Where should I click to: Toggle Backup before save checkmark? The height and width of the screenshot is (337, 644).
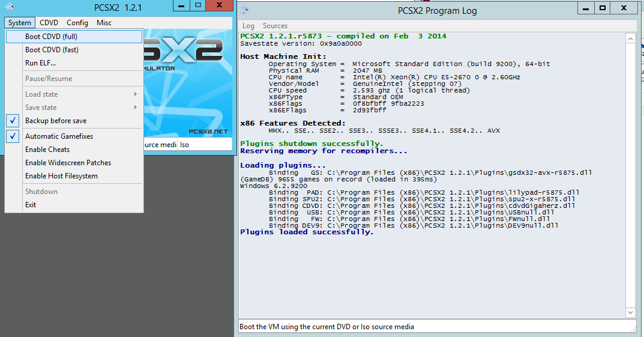pos(13,121)
